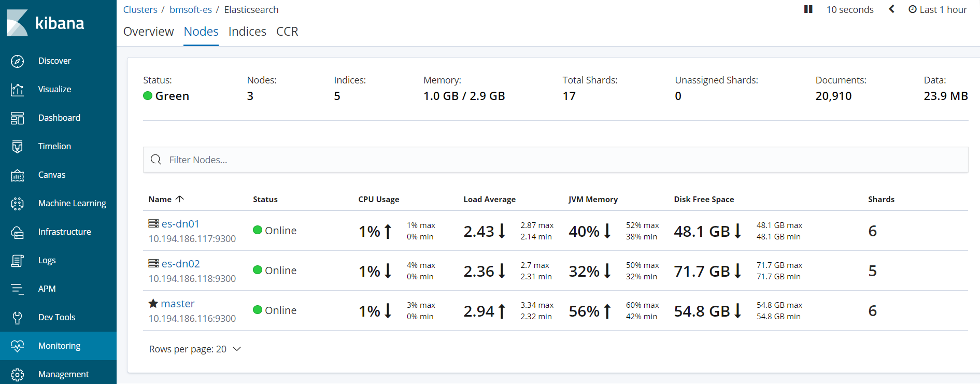This screenshot has height=384, width=980.
Task: Open the Last 1 hour time picker
Action: click(938, 9)
